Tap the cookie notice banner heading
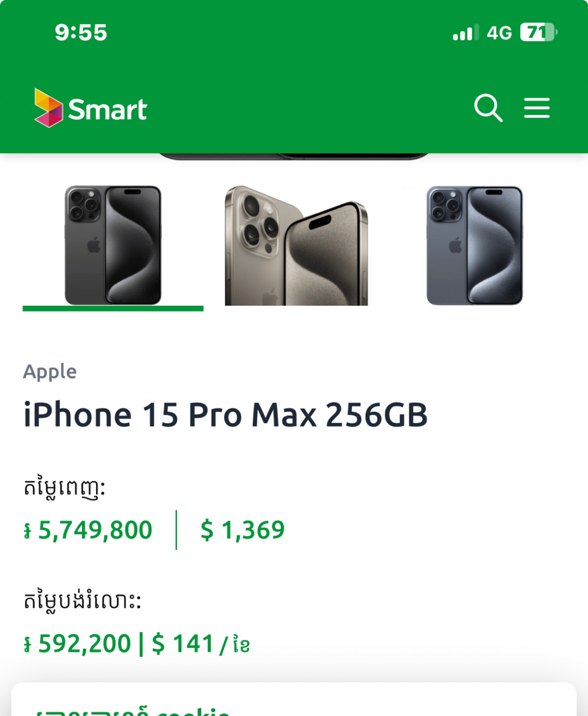This screenshot has width=588, height=716. [133, 710]
